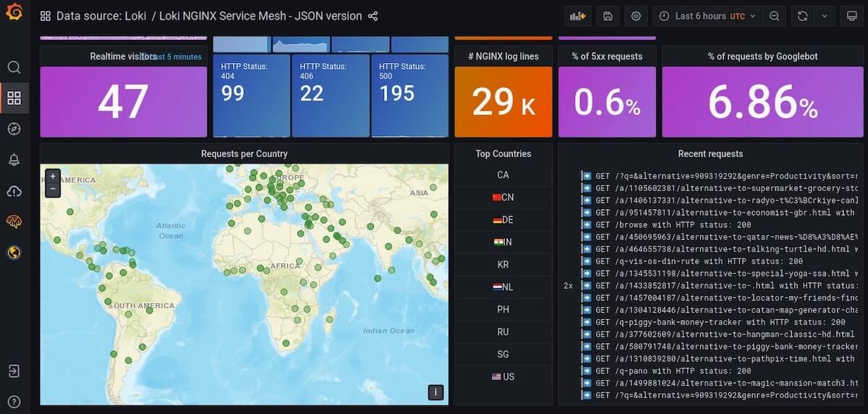The height and width of the screenshot is (414, 868).
Task: Open the 'Recent requests' panel title menu
Action: 710,153
